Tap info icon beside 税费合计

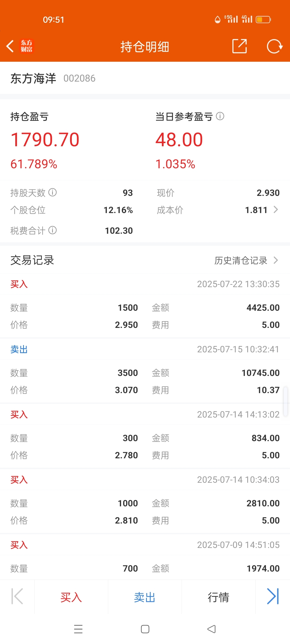(53, 230)
